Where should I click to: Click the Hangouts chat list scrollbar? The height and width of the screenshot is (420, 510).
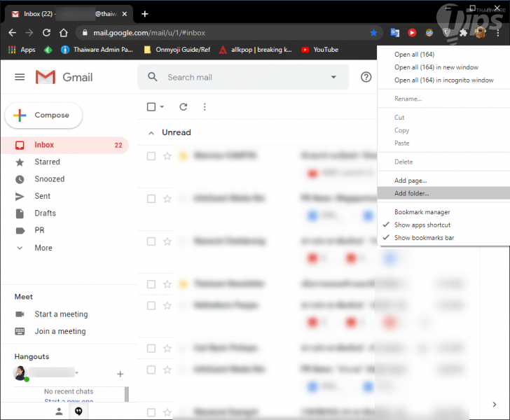point(127,394)
